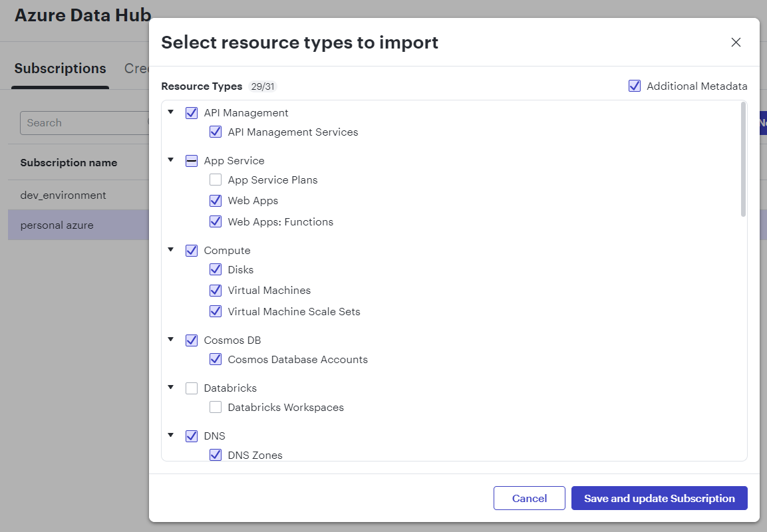767x532 pixels.
Task: Click the Resource Types heading
Action: coord(202,86)
